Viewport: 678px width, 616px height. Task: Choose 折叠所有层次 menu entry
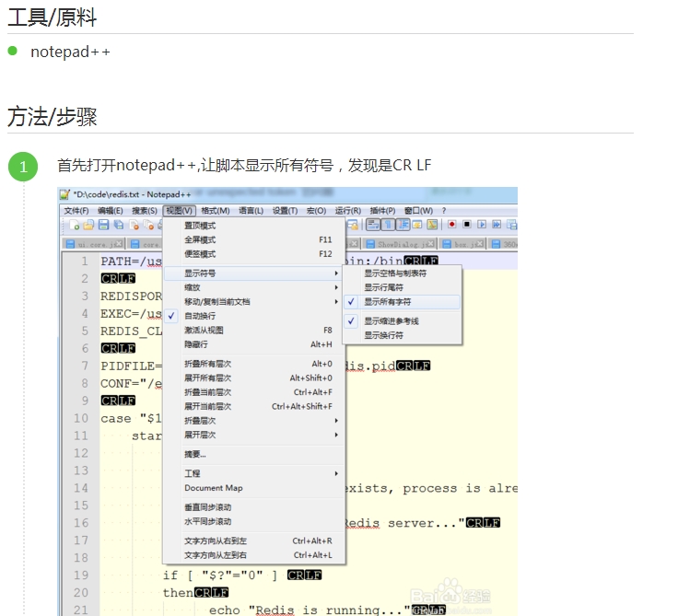coord(254,364)
